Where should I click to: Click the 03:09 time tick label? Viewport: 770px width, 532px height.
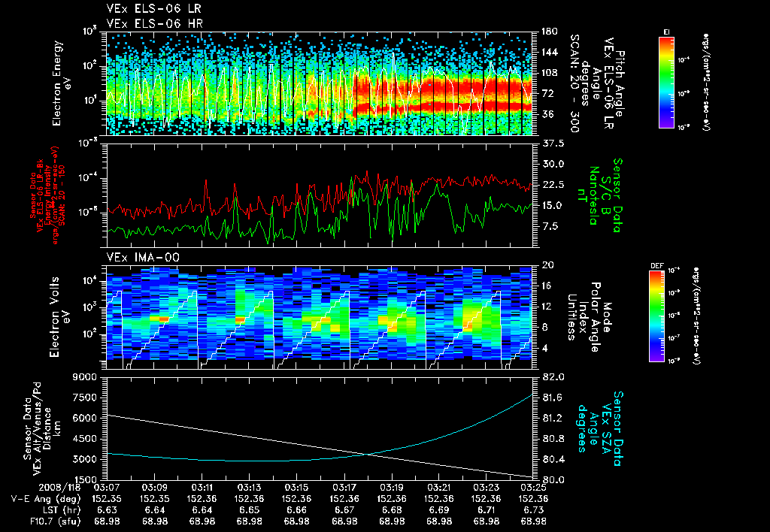[154, 488]
